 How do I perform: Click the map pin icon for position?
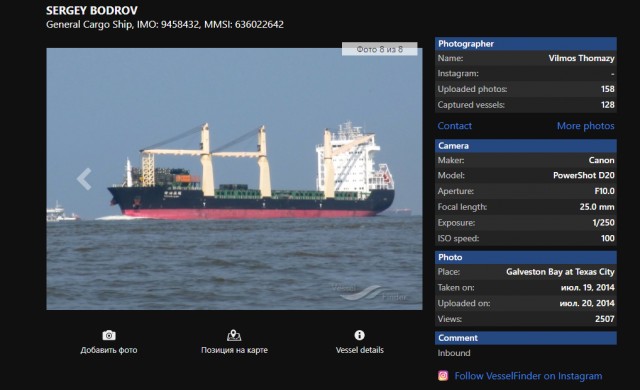pos(234,335)
